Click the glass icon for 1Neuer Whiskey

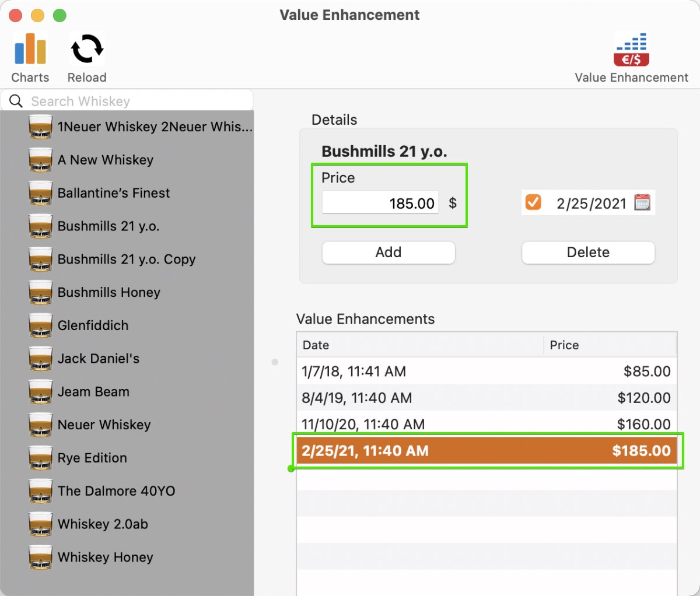[41, 127]
